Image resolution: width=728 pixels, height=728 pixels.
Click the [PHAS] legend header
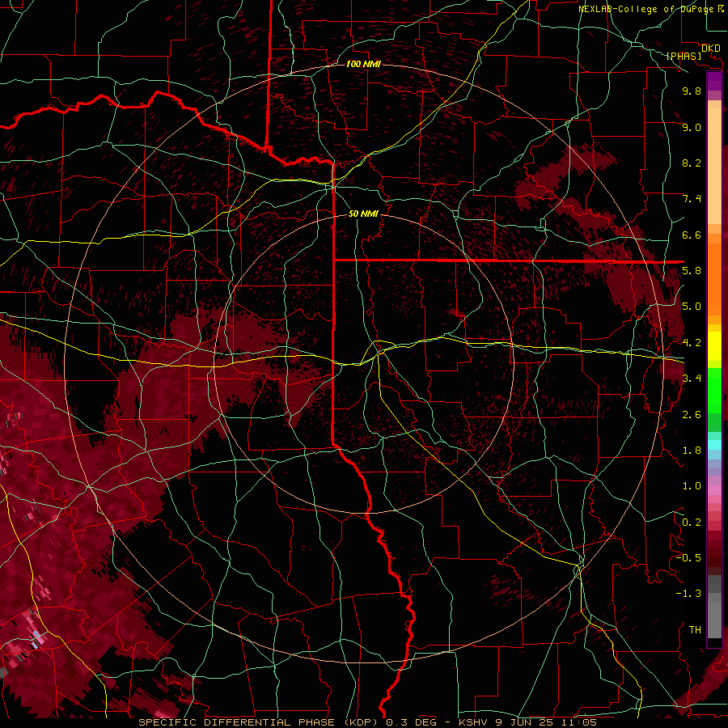684,56
